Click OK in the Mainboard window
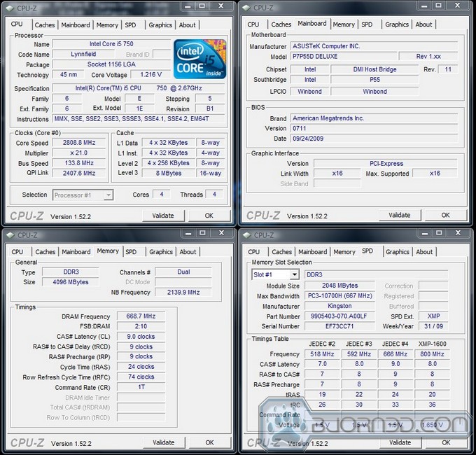The image size is (476, 455). click(x=446, y=215)
